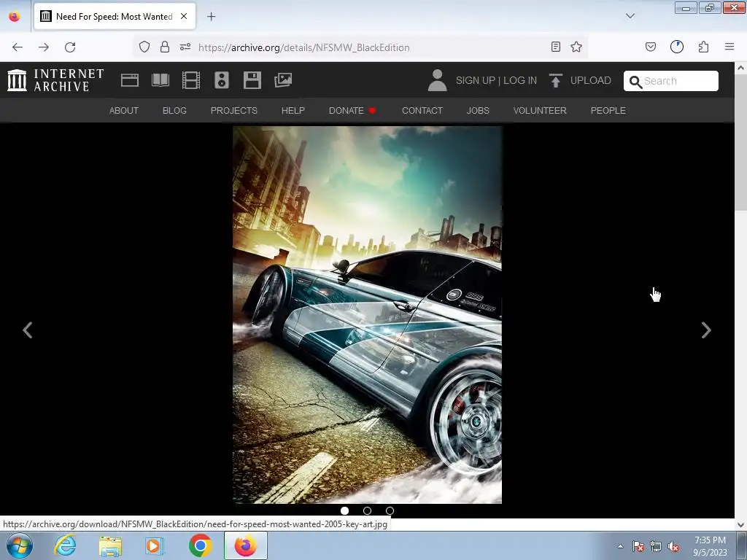
Task: Open the ABOUT menu item
Action: [x=124, y=111]
